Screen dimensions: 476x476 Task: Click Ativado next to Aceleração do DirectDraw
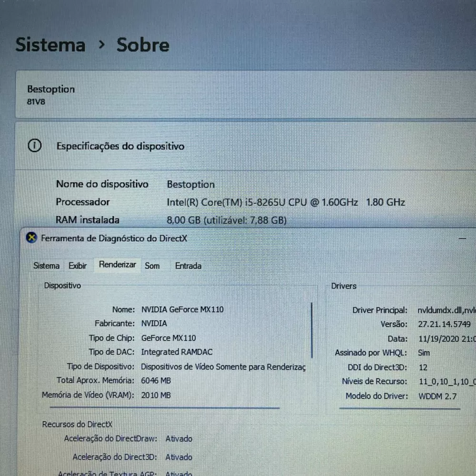pos(179,439)
